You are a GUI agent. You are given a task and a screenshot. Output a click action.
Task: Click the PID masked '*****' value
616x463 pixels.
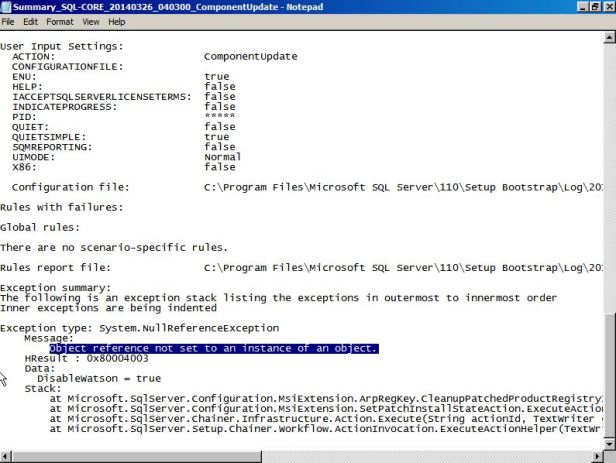click(220, 116)
